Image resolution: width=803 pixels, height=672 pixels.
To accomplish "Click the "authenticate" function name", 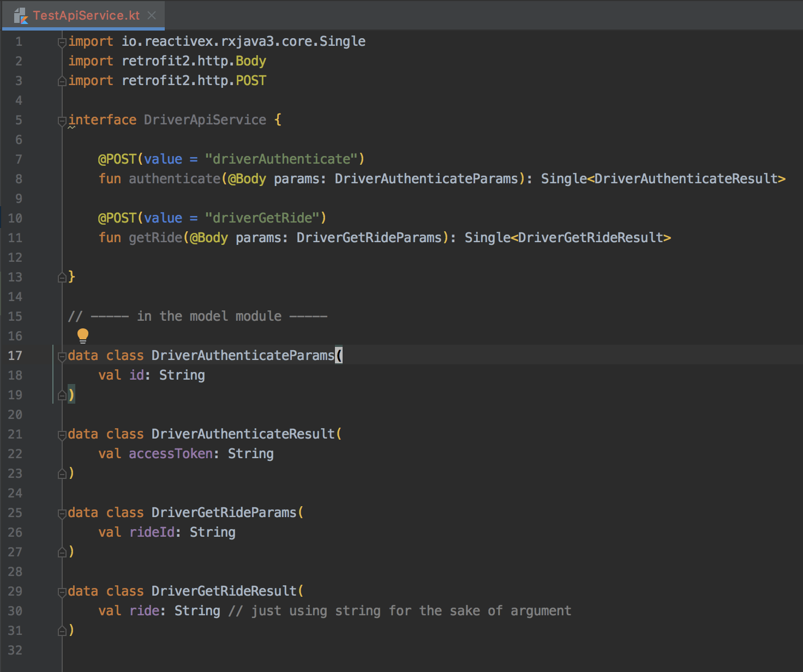I will click(x=175, y=179).
